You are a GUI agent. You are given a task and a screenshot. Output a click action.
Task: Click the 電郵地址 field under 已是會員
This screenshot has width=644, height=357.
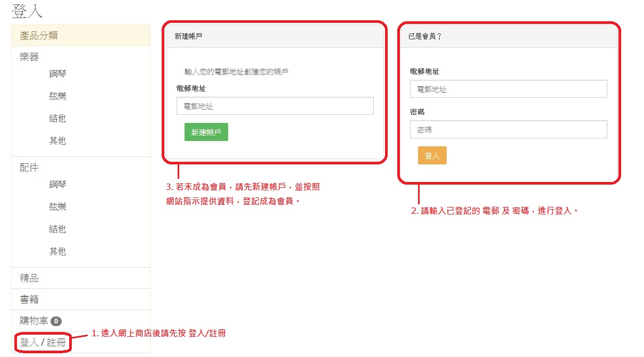coord(508,89)
